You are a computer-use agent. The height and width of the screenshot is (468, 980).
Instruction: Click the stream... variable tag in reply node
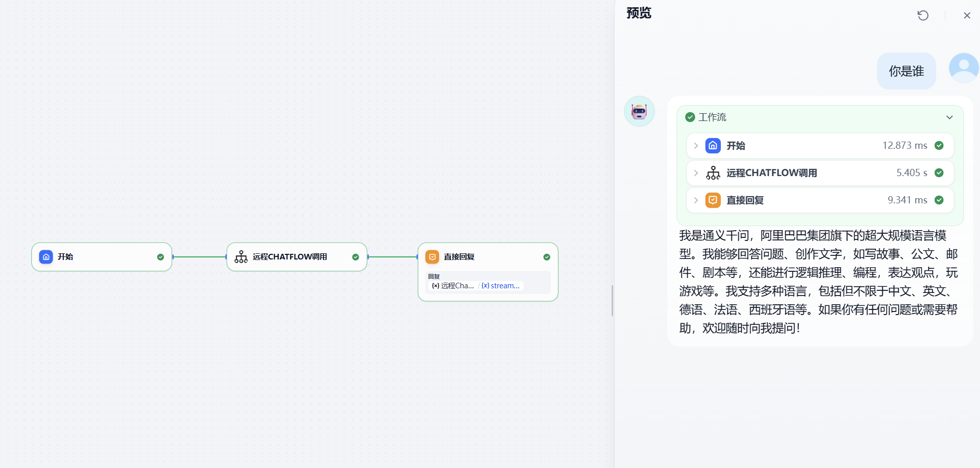click(501, 286)
